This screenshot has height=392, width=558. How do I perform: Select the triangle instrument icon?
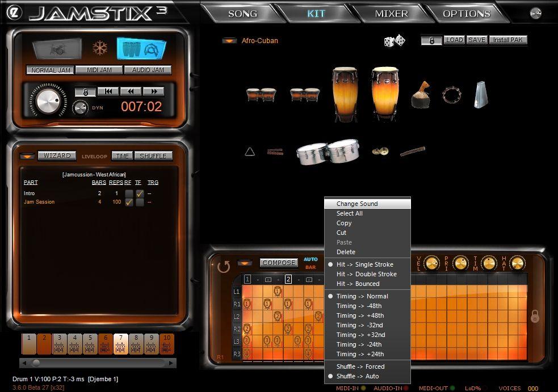250,151
